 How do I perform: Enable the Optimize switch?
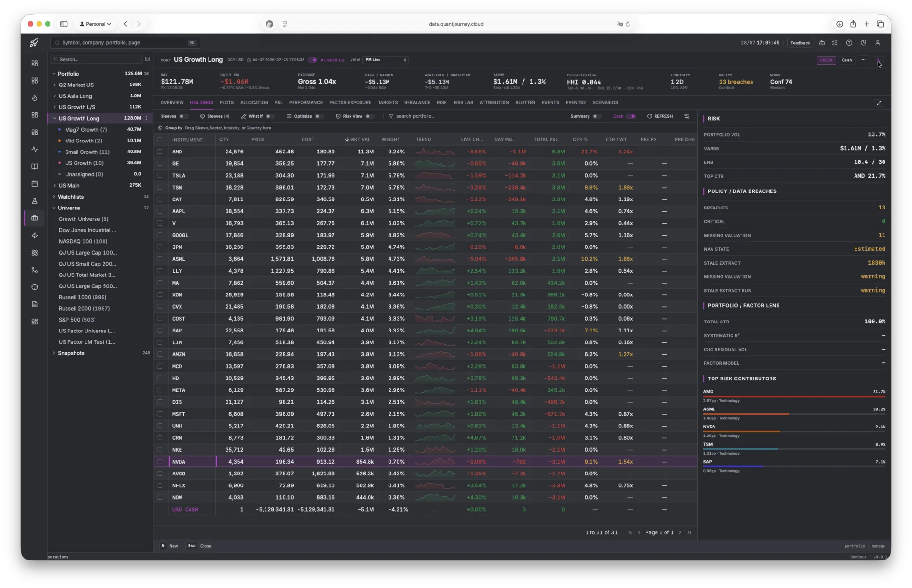319,116
